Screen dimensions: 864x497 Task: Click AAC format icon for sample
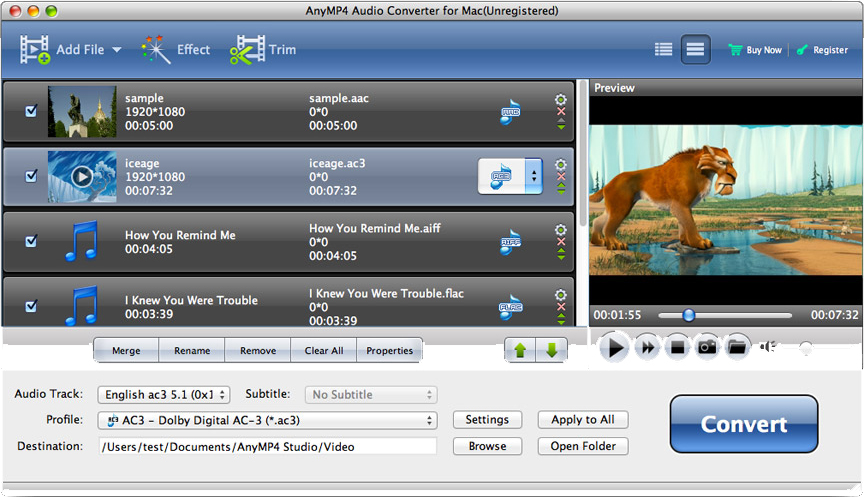[510, 112]
